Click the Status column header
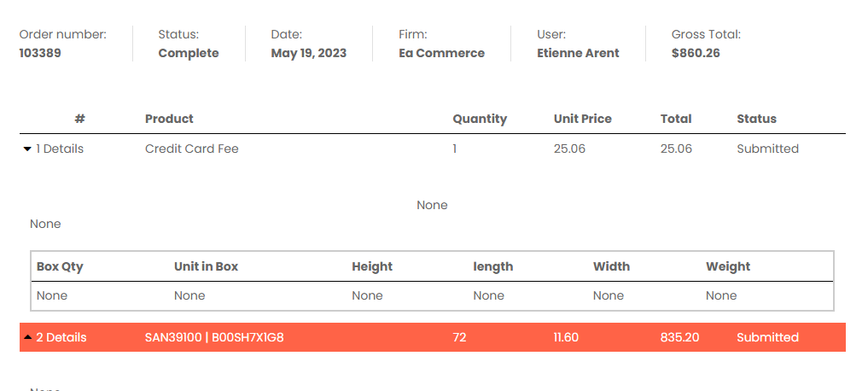 [x=756, y=119]
